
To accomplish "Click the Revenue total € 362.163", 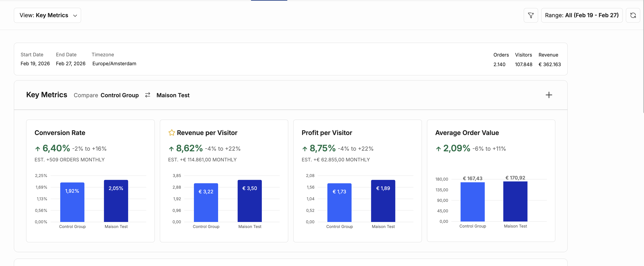I will (x=550, y=64).
